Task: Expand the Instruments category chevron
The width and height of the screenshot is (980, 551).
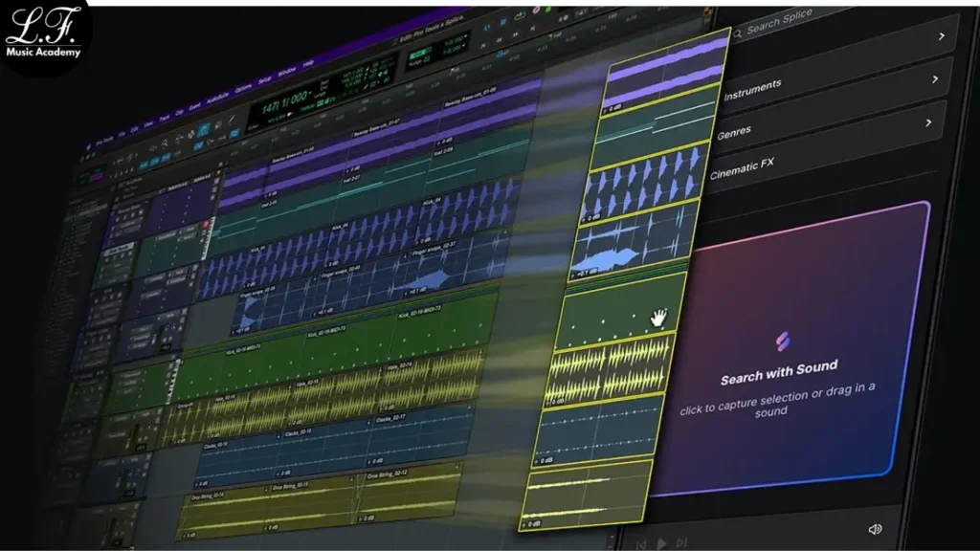Action: (935, 78)
